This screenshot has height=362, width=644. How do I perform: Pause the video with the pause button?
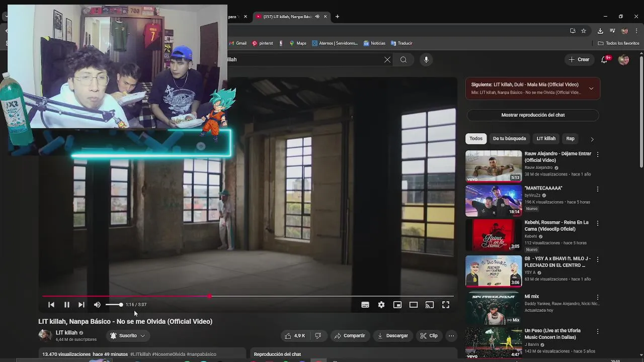66,305
